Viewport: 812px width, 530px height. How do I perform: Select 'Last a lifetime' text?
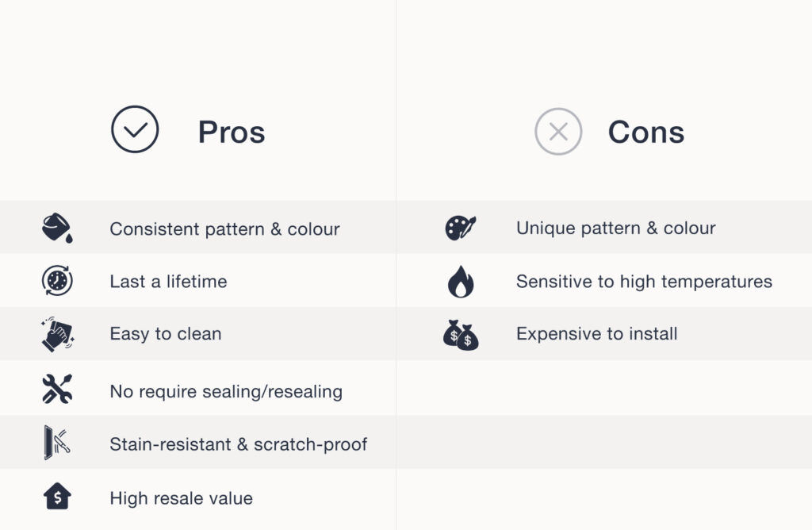(x=168, y=282)
